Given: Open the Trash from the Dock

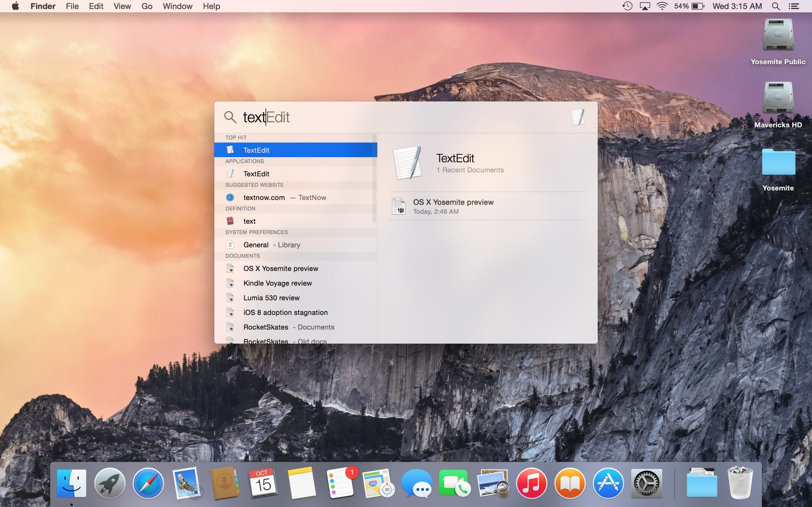Looking at the screenshot, I should coord(740,483).
